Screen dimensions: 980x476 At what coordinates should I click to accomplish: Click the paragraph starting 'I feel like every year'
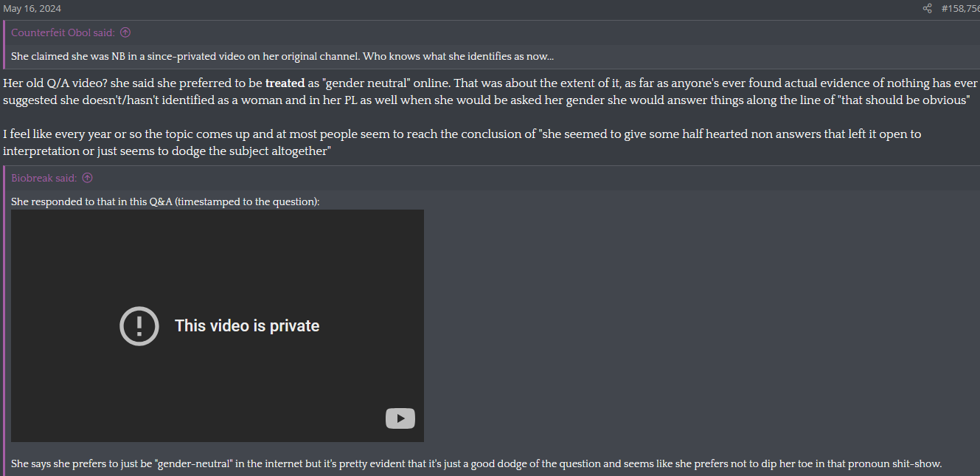[x=462, y=134]
